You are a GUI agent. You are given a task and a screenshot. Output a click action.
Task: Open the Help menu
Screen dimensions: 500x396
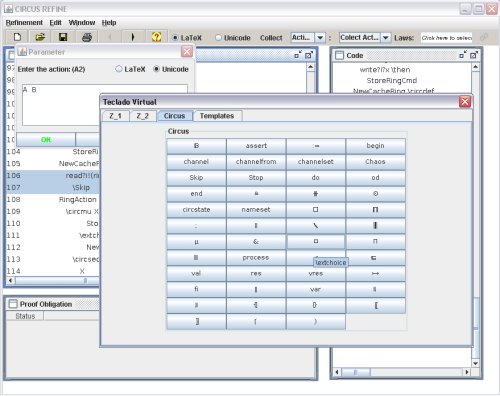pyautogui.click(x=109, y=23)
